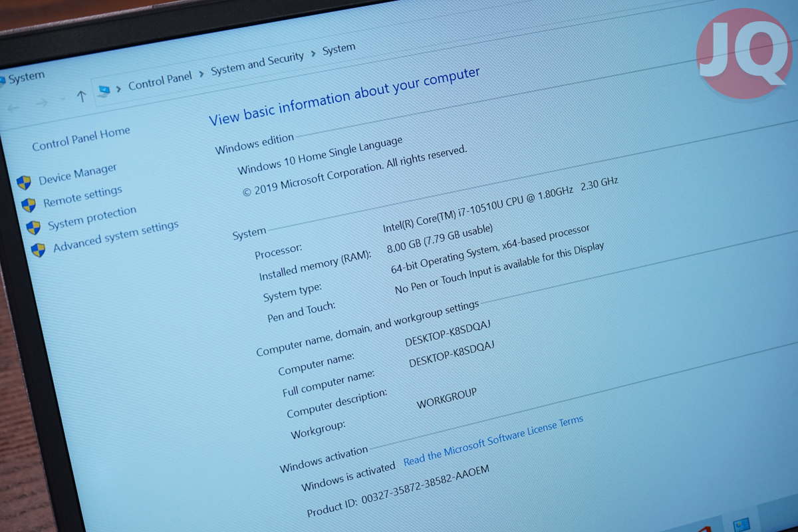Click the computer icon in address bar
The image size is (798, 532).
coord(104,91)
